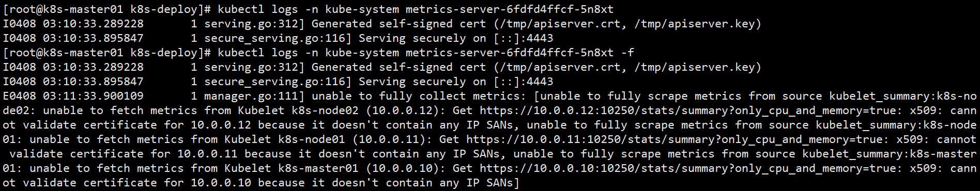Click the first 'Serving securely on [::]:4443' text
The height and width of the screenshot is (191, 980).
pyautogui.click(x=456, y=38)
